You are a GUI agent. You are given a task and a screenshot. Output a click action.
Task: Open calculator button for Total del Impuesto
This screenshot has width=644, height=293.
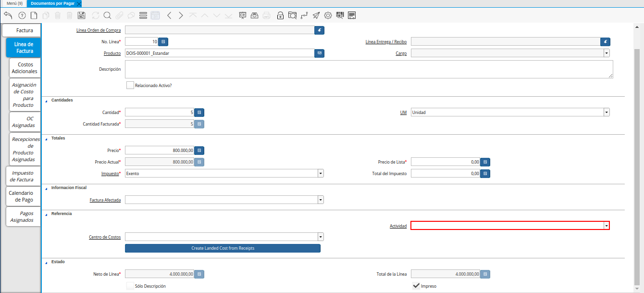(485, 174)
